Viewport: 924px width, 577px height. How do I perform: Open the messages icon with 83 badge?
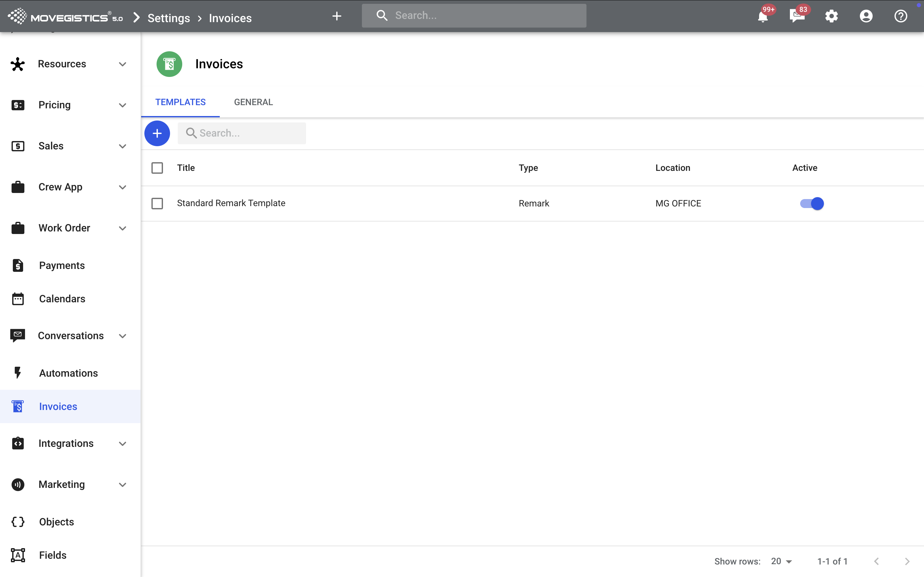(x=797, y=16)
